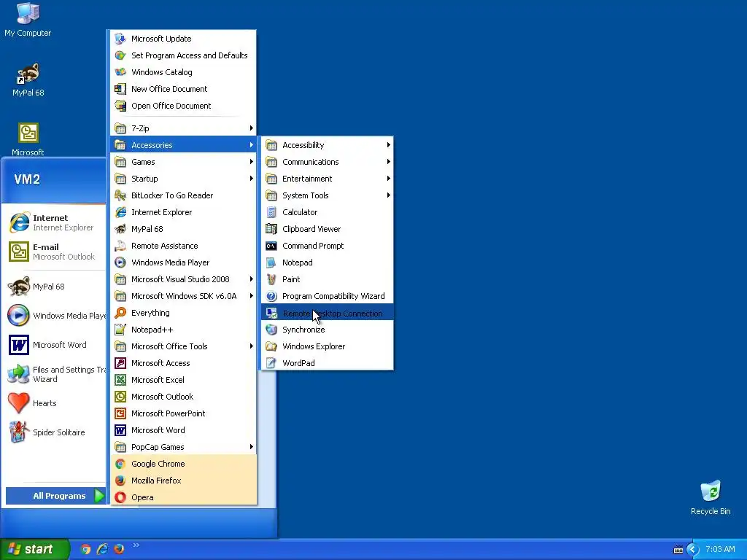Select Remote Desktop Connection menu item
This screenshot has height=560, width=747.
[x=328, y=313]
